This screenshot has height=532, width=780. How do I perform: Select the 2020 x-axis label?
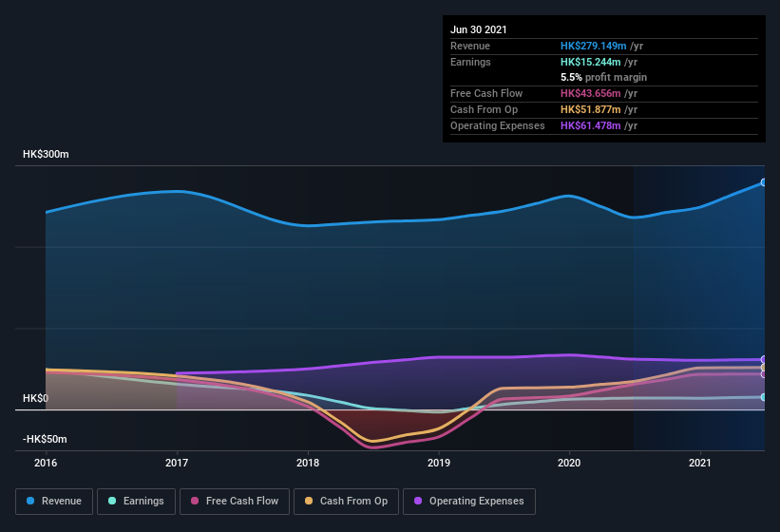coord(569,463)
